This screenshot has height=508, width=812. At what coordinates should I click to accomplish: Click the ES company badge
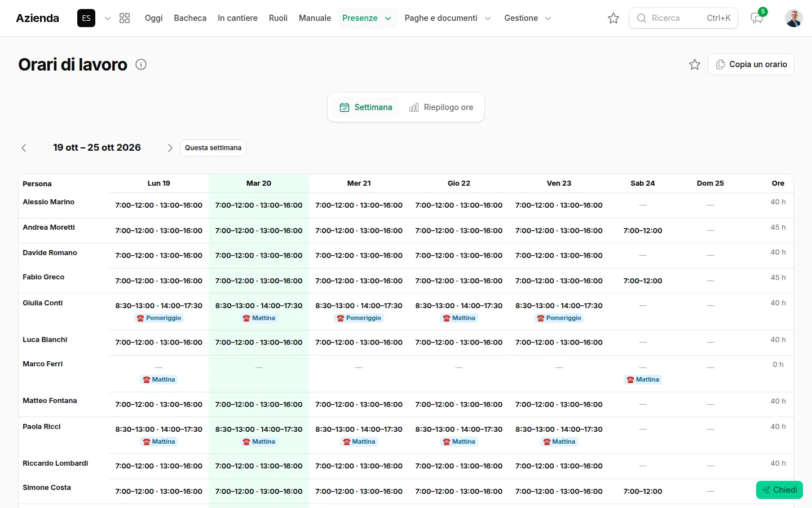pos(86,18)
